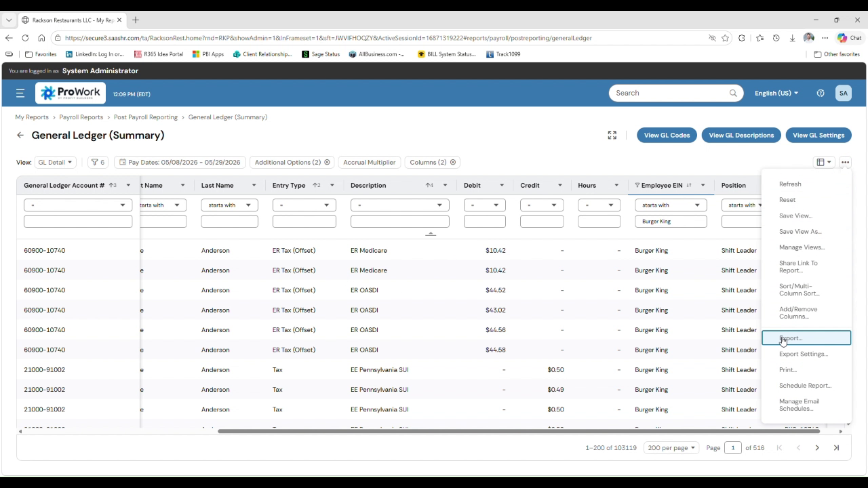Image resolution: width=868 pixels, height=488 pixels.
Task: Click the horizontal table scrollbar
Action: (519, 431)
